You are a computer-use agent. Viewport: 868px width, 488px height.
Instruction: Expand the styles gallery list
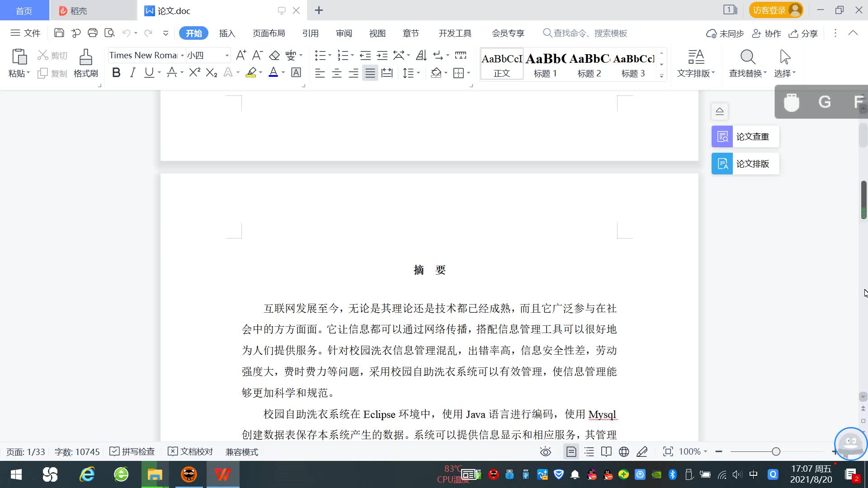click(661, 76)
